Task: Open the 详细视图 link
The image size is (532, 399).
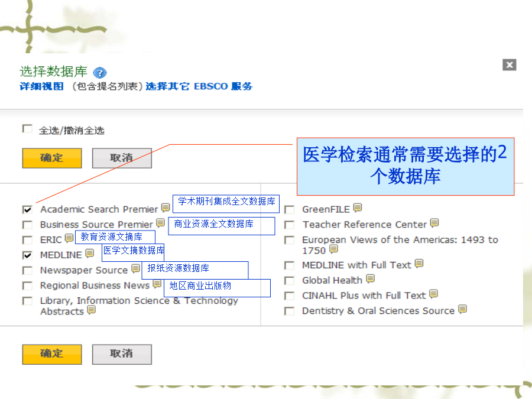Action: click(41, 86)
